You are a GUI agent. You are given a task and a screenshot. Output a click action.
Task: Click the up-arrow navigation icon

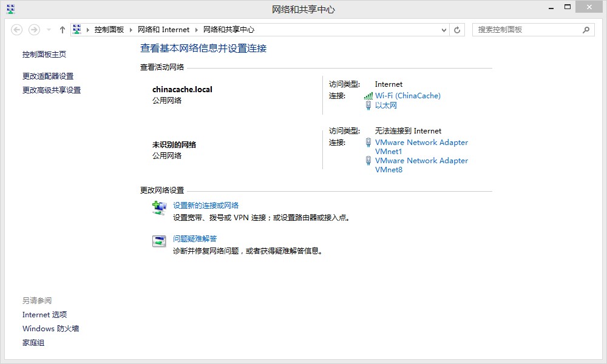[x=62, y=29]
